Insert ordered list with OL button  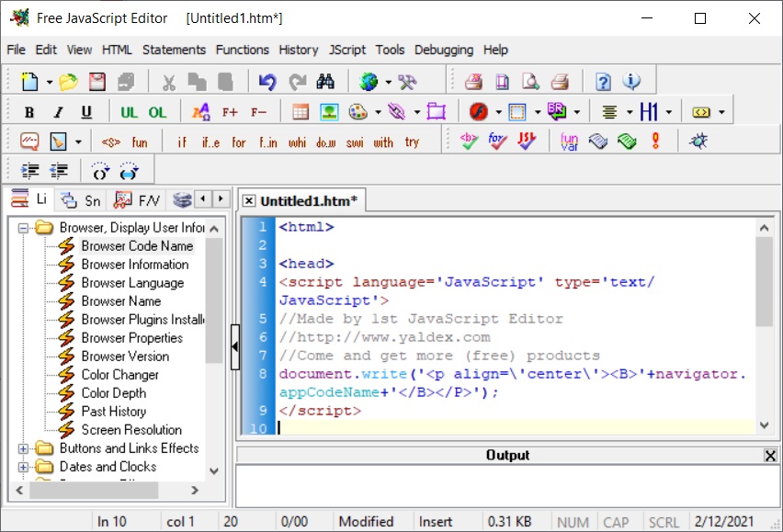point(157,112)
